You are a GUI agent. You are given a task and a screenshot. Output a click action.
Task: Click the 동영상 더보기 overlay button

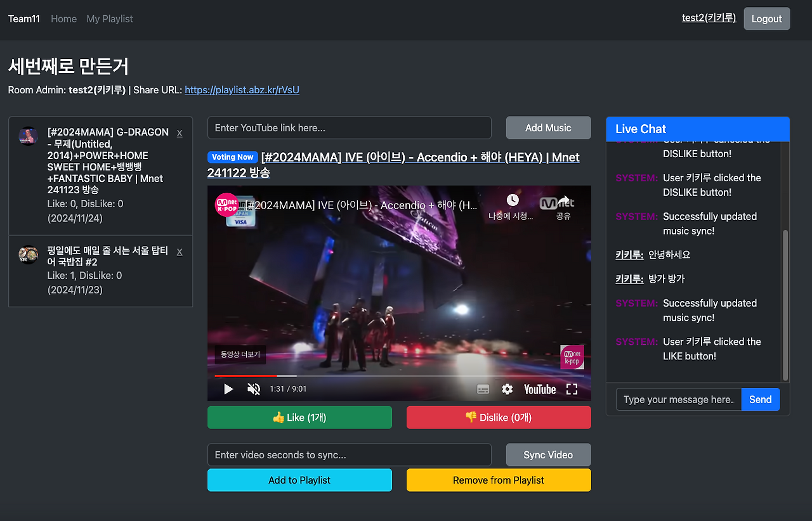tap(240, 355)
